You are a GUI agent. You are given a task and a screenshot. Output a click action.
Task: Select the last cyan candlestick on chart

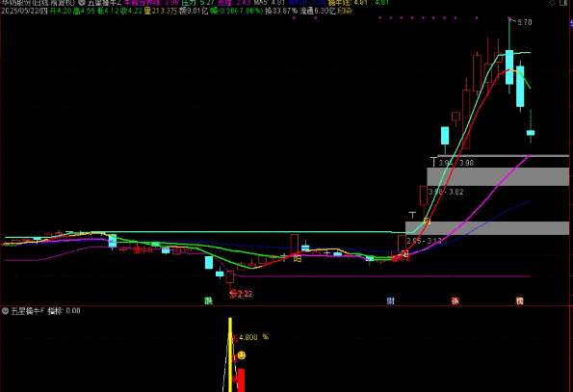click(x=531, y=132)
